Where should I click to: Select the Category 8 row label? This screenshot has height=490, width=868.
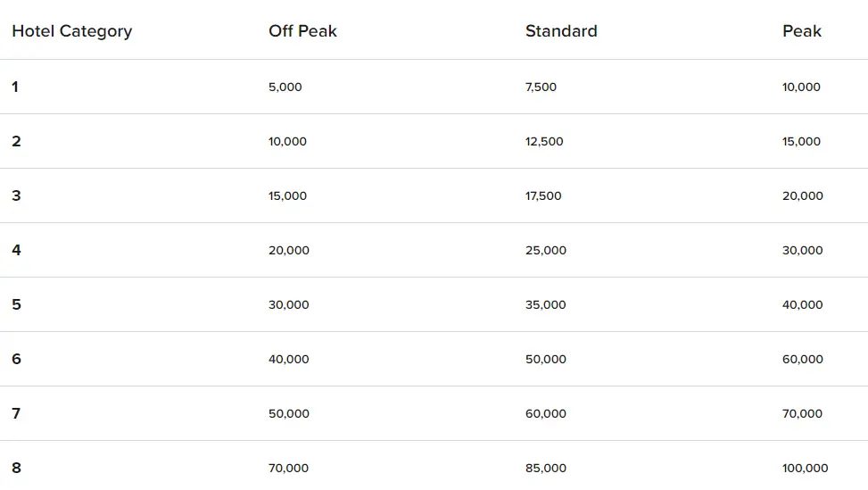pos(16,468)
